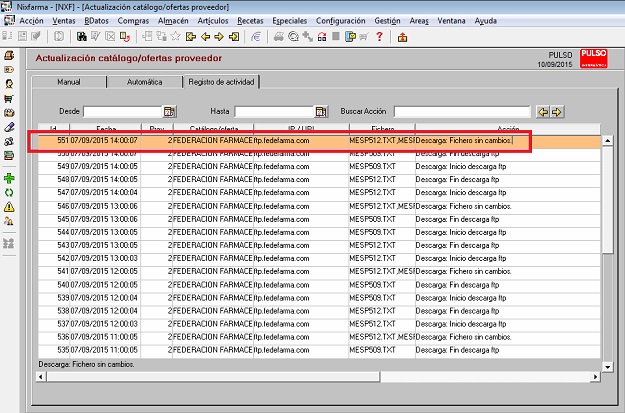Switch to the Automática tab
Viewport: 625px width, 413px height.
[x=144, y=82]
